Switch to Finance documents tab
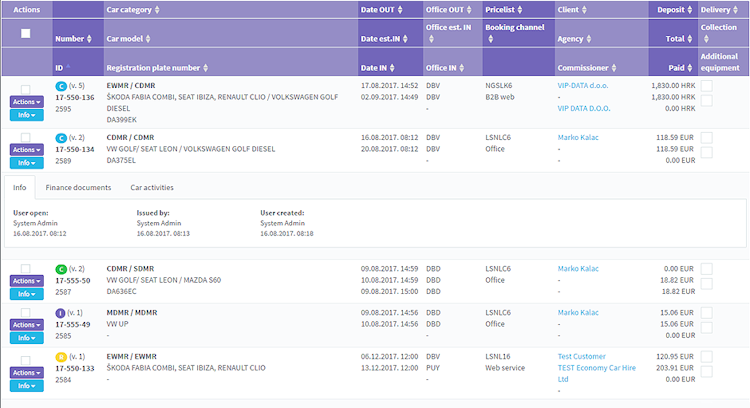Viewport: 750px width, 408px height. pyautogui.click(x=78, y=187)
